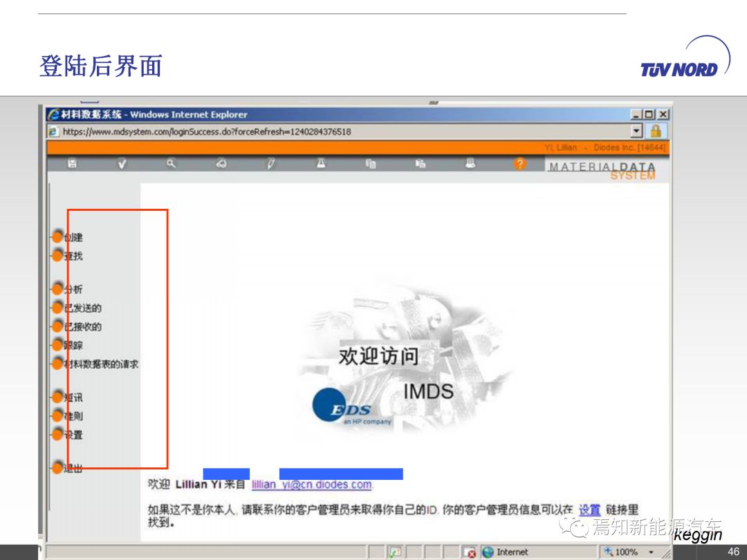Click 退出 (Logout) in the sidebar
Screen dimensions: 747x560
(x=73, y=468)
